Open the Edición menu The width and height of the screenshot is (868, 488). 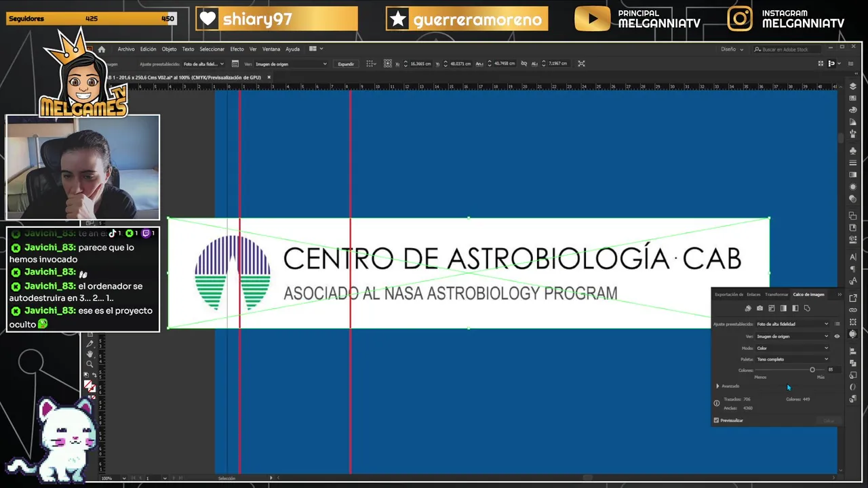click(148, 49)
